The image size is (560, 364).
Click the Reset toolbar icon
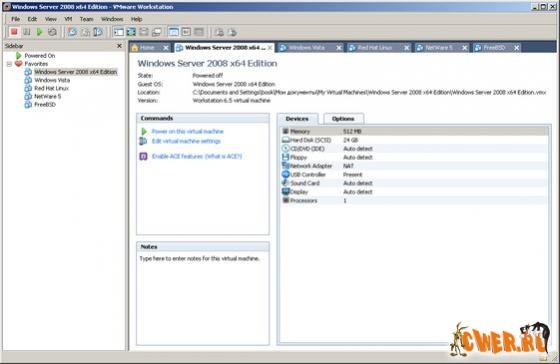[x=52, y=32]
